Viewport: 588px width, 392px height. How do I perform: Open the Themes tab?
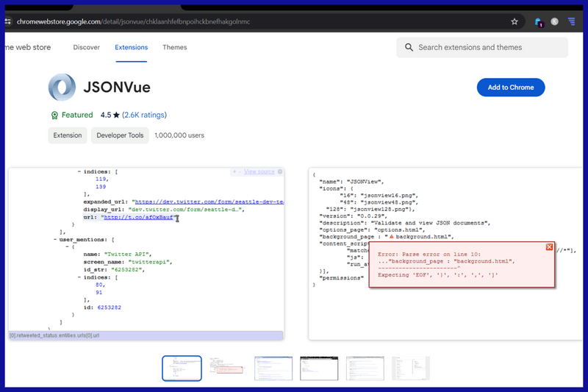(174, 48)
